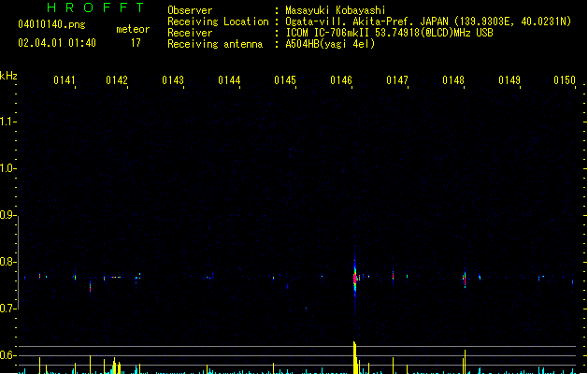This screenshot has height=374, width=588.
Task: Click the 0.9 kHz axis label
Action: tap(7, 215)
